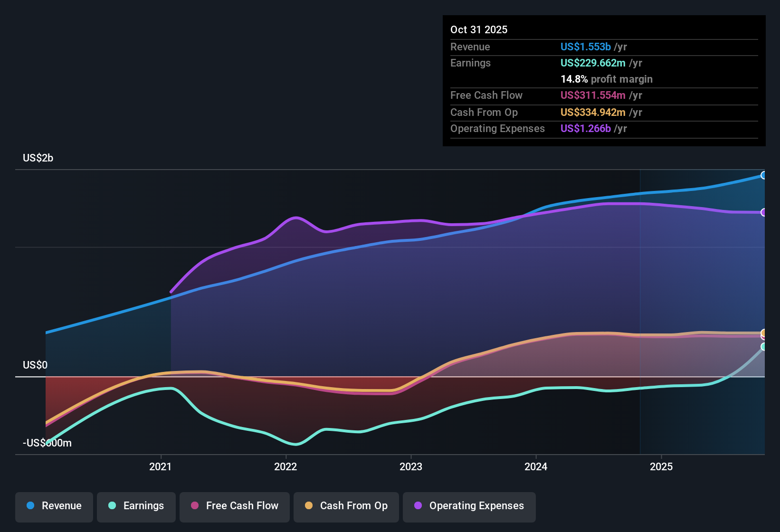The width and height of the screenshot is (780, 532).
Task: Select the 2025 axis label
Action: tap(662, 466)
